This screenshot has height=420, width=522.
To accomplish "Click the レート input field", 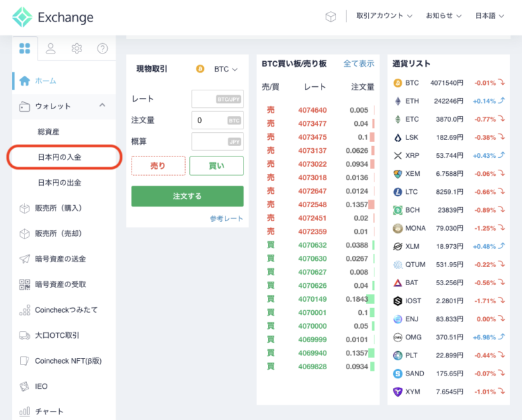I will 217,99.
